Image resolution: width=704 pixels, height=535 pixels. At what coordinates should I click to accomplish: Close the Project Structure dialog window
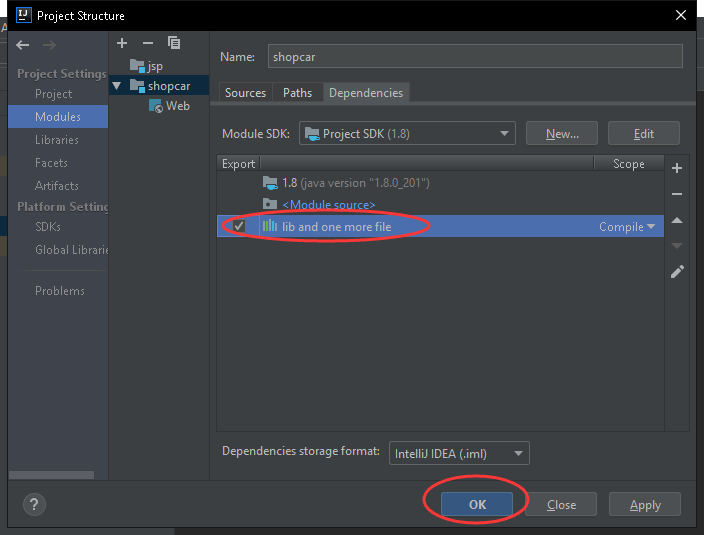681,15
